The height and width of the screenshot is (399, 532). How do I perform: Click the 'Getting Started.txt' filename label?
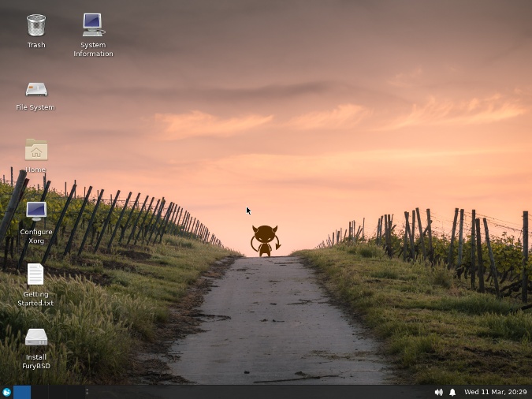point(36,298)
